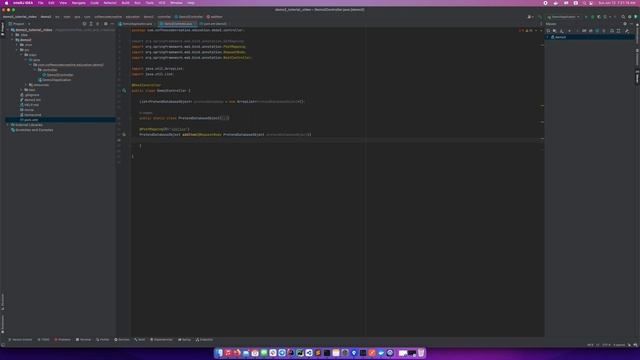Collapse the demo2_tutorial_video root node
This screenshot has width=640, height=360.
coord(8,30)
